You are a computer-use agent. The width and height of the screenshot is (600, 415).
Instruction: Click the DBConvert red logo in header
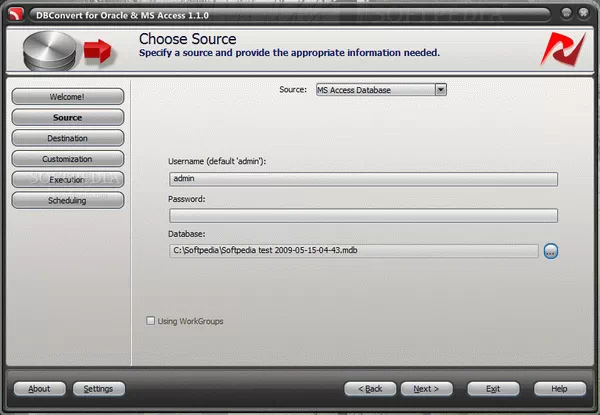point(563,49)
